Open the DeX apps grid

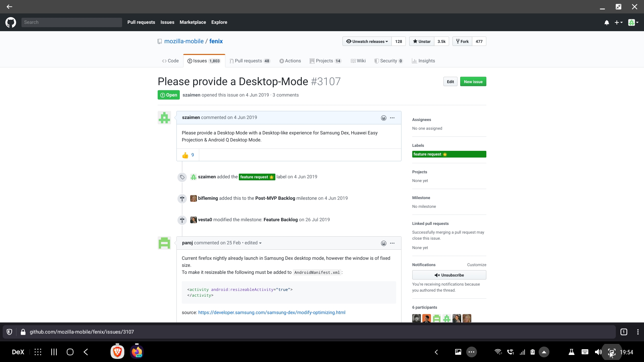38,352
